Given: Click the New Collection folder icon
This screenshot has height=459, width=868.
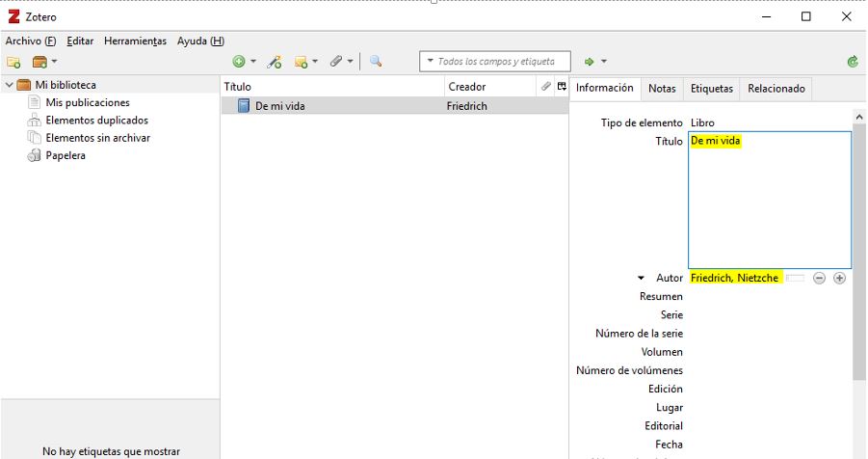Looking at the screenshot, I should 13,62.
